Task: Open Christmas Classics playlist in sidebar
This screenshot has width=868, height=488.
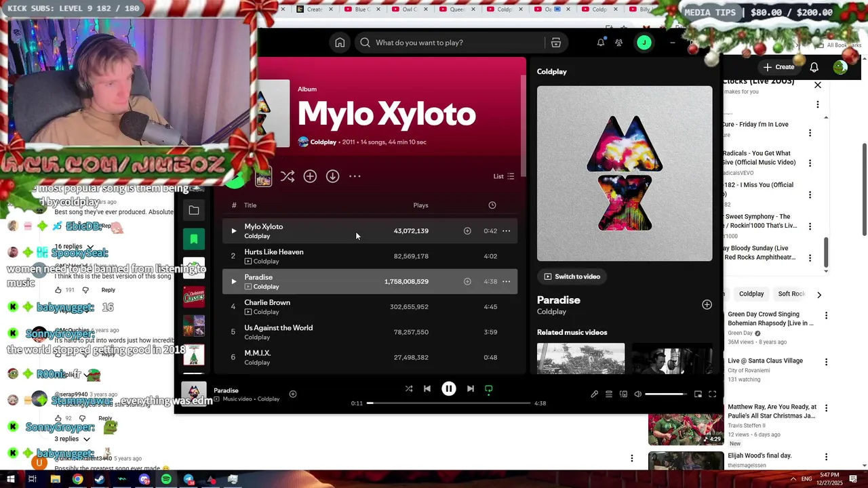Action: [x=194, y=296]
